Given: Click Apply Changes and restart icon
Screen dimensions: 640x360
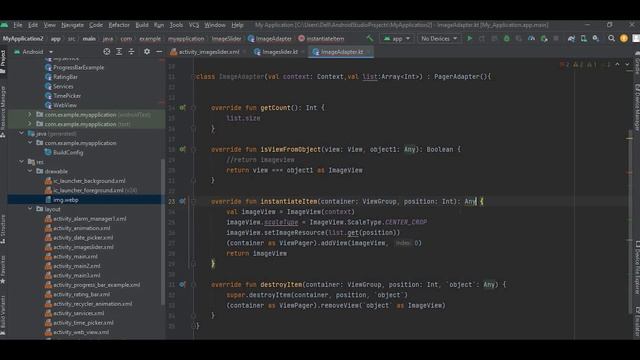Looking at the screenshot, I should tap(482, 38).
